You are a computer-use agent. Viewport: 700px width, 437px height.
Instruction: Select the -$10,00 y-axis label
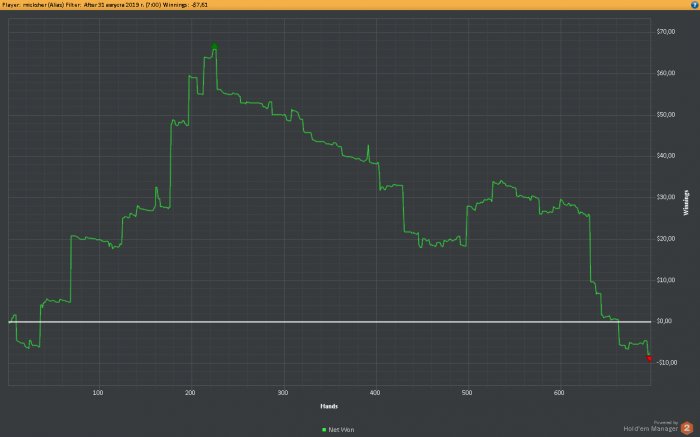point(666,363)
